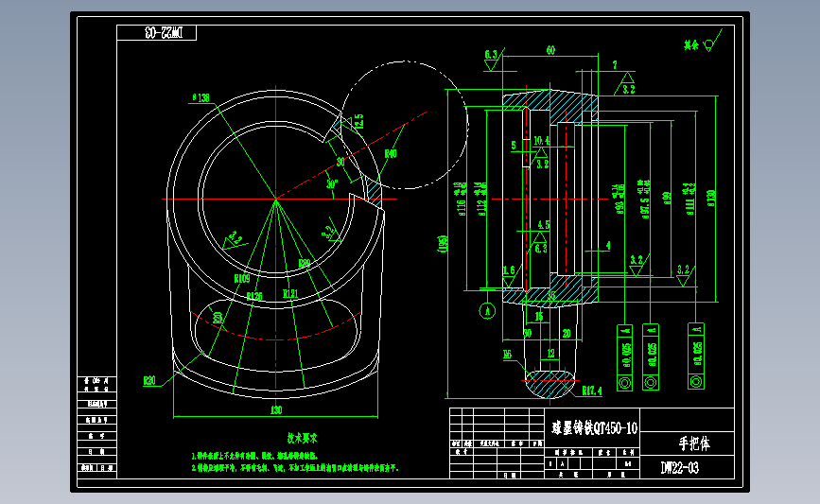Viewport: 820px width, 504px height.
Task: Select the R109 radius label
Action: click(242, 278)
